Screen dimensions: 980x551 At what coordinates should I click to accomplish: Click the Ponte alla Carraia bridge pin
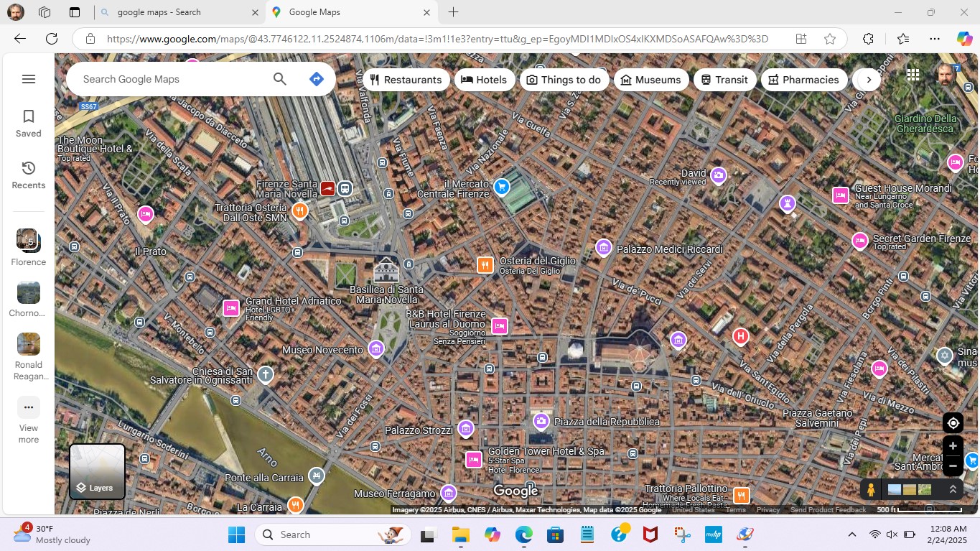(x=317, y=476)
